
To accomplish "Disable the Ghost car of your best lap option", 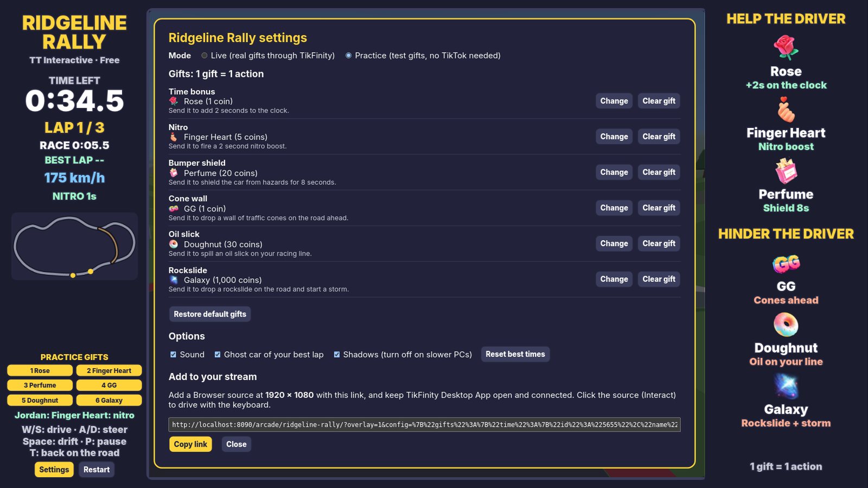I will point(218,355).
